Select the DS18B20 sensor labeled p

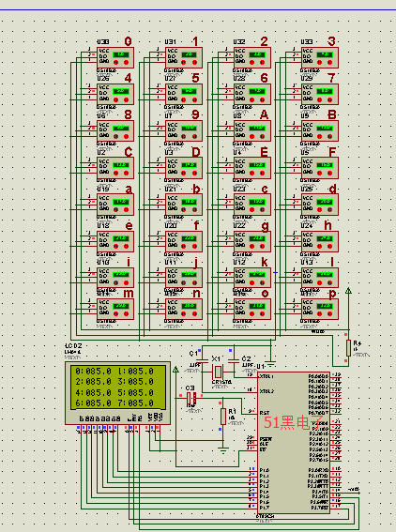click(x=320, y=309)
